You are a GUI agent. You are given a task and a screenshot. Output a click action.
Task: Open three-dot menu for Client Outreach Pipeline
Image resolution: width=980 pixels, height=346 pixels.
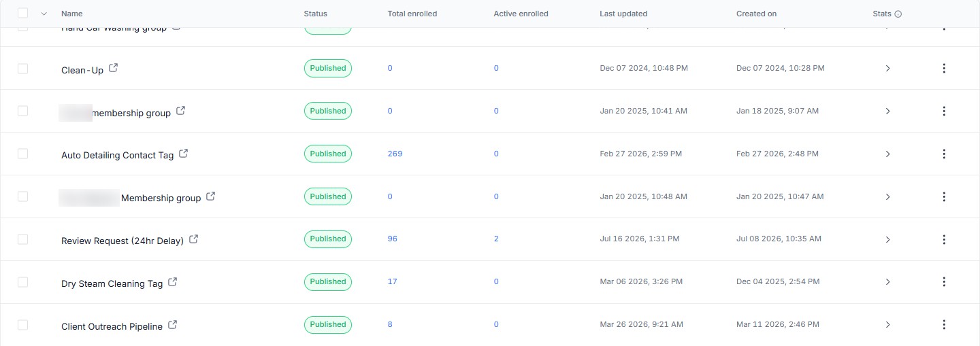tap(944, 325)
